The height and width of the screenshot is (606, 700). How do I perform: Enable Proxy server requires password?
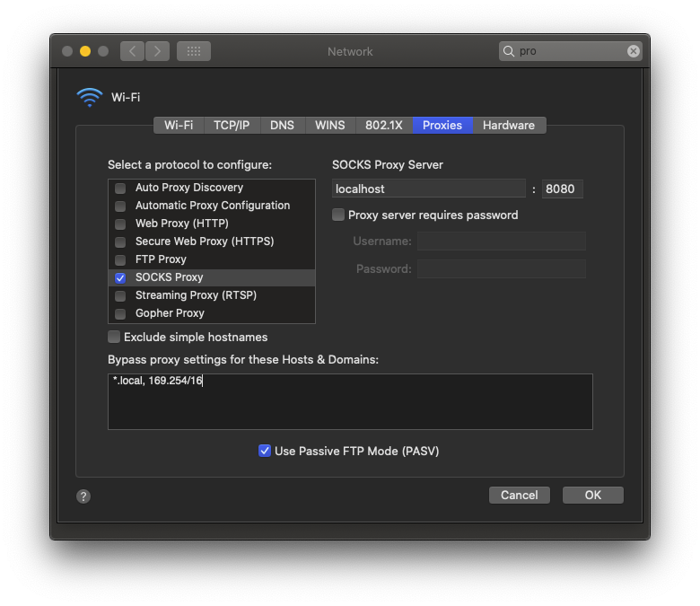pyautogui.click(x=338, y=215)
